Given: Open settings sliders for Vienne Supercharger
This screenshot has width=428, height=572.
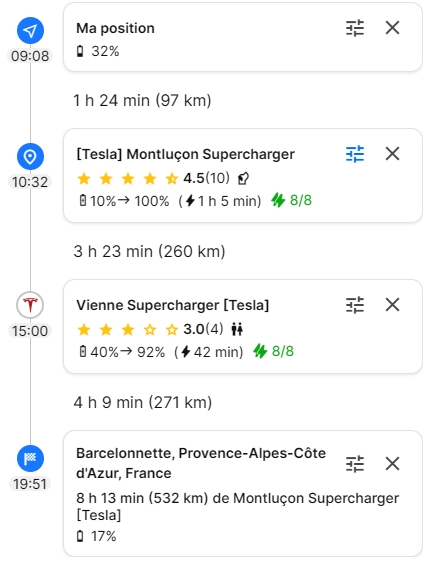Looking at the screenshot, I should point(355,305).
